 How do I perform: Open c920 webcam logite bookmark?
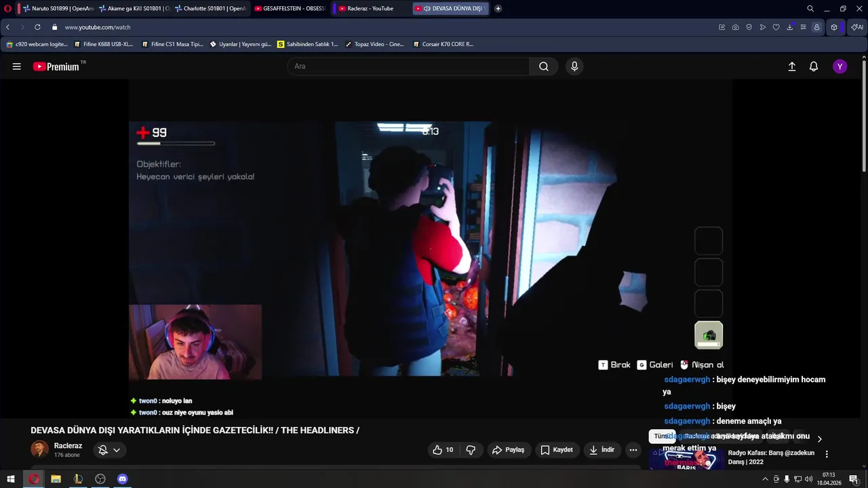(x=37, y=44)
